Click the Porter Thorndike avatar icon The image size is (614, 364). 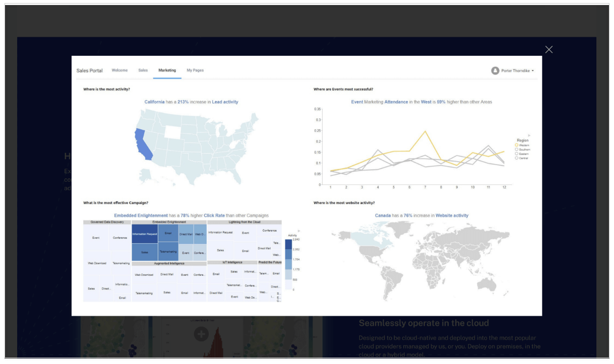tap(495, 70)
